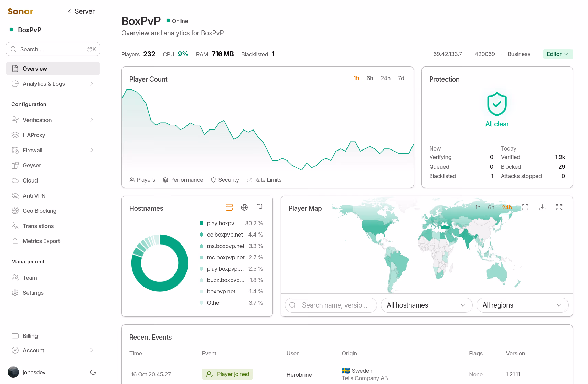Open Translations page

(x=53, y=226)
